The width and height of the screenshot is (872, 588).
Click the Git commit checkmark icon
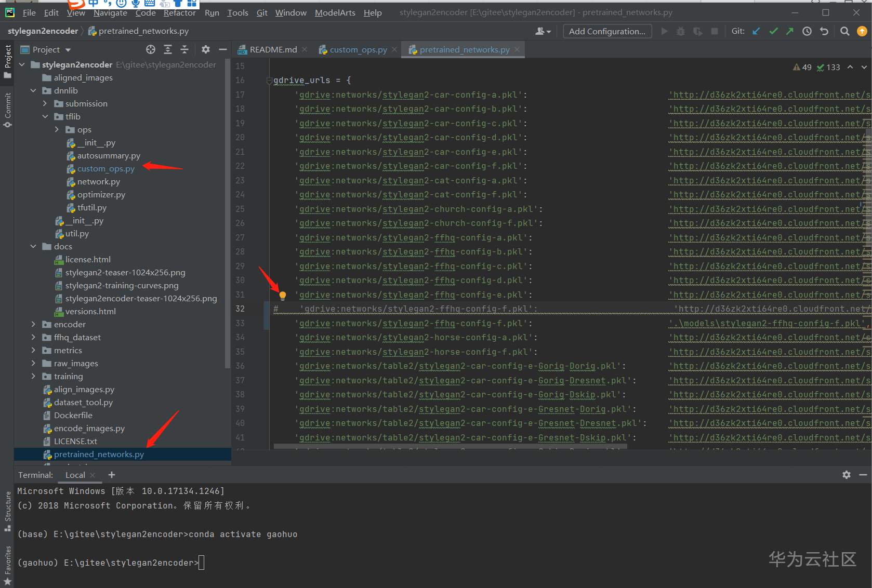tap(773, 31)
